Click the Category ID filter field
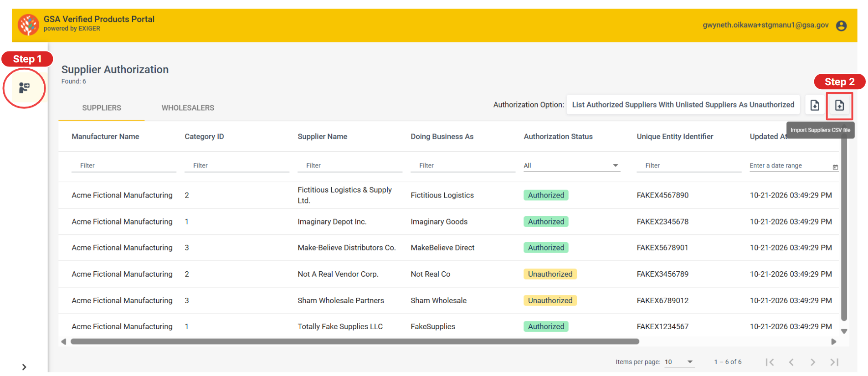The height and width of the screenshot is (376, 868). pyautogui.click(x=237, y=166)
